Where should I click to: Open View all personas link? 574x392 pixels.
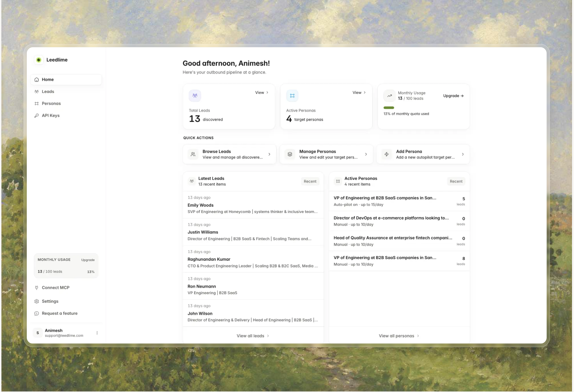[399, 336]
